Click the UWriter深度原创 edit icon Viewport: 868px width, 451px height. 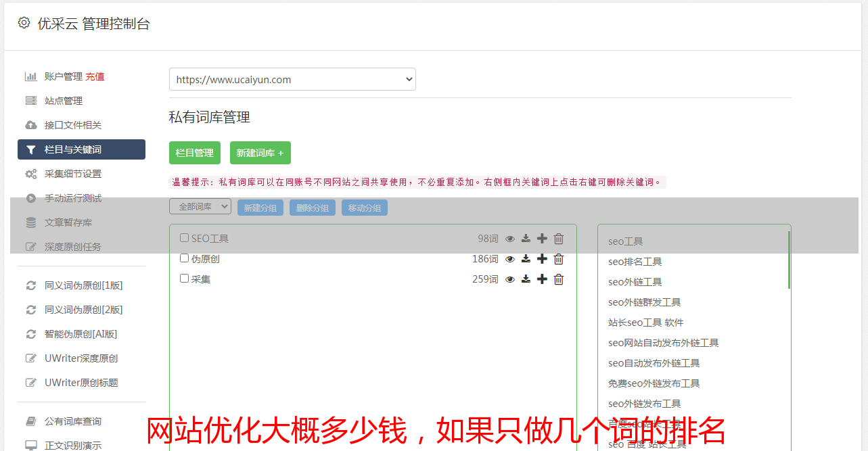coord(31,358)
